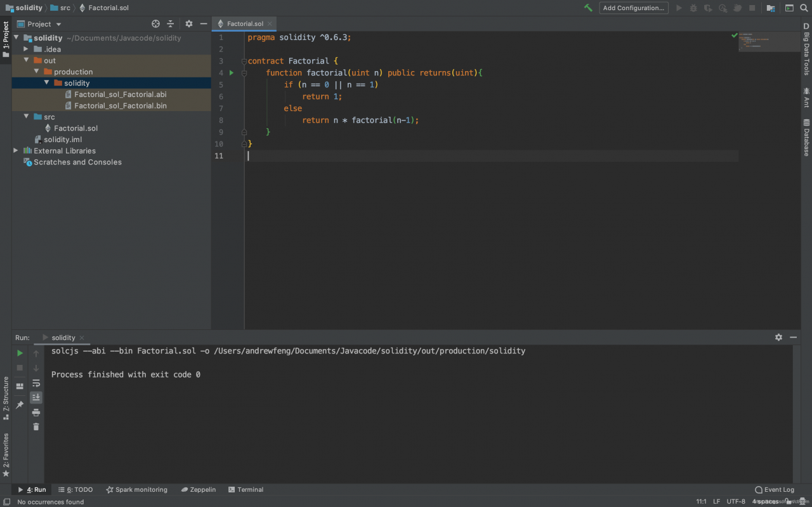The height and width of the screenshot is (507, 812).
Task: Open the Project Structure folder icon
Action: point(771,8)
